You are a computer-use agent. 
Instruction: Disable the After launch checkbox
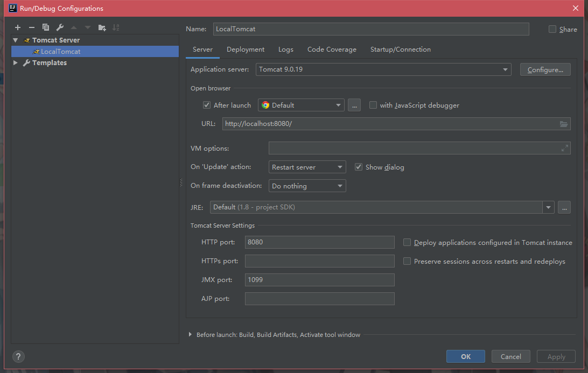click(x=207, y=105)
